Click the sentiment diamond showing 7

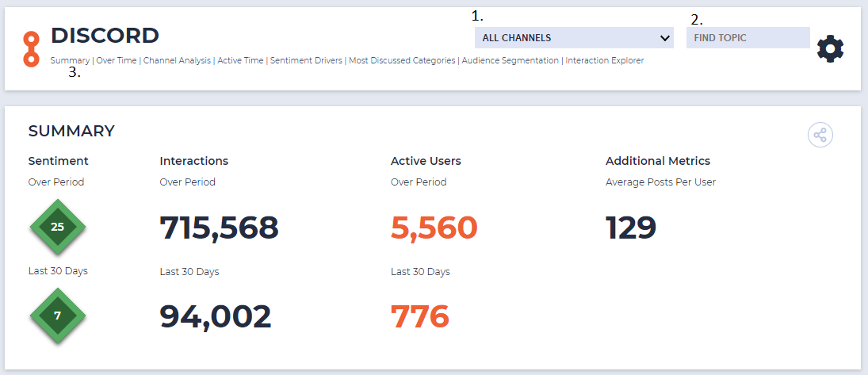[x=58, y=316]
